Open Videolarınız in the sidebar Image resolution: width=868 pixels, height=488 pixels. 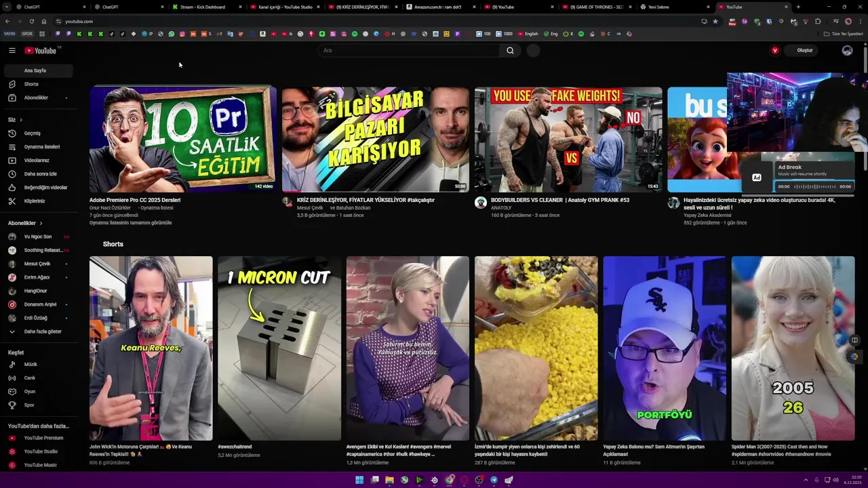(x=38, y=161)
